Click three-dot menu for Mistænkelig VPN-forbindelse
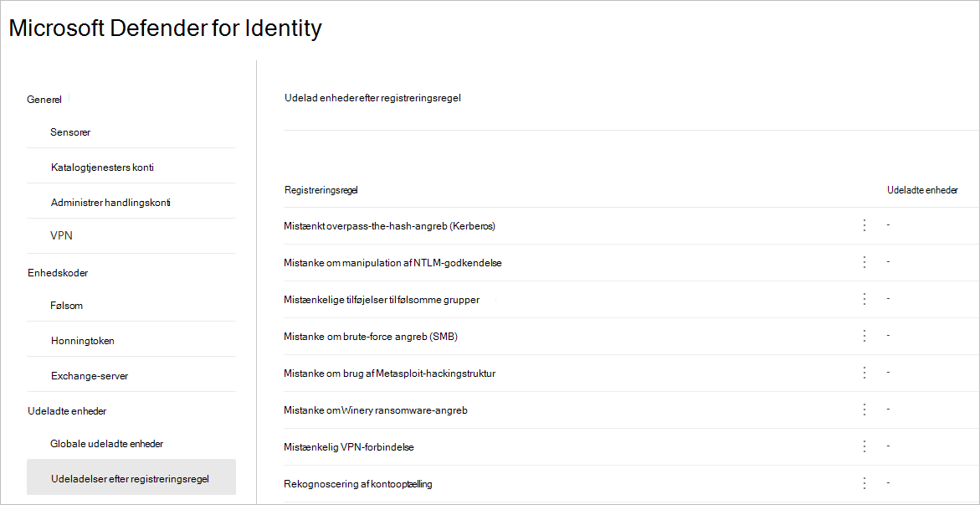980x505 pixels. pos(865,446)
